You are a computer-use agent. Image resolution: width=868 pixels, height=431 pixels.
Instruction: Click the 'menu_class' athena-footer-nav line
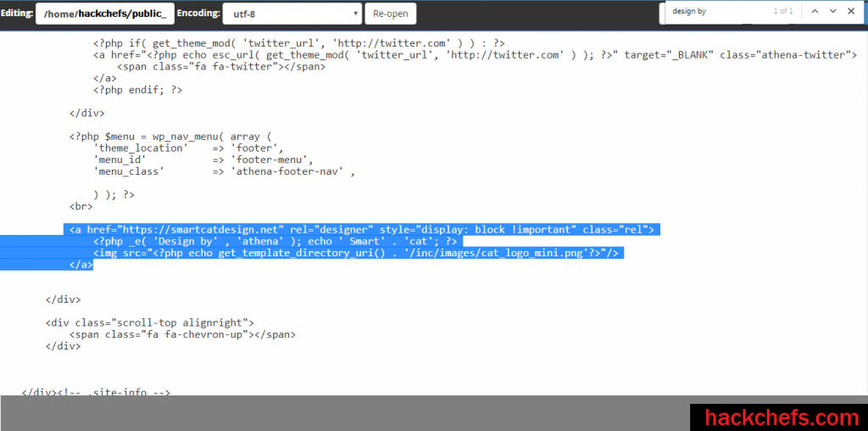pyautogui.click(x=224, y=171)
